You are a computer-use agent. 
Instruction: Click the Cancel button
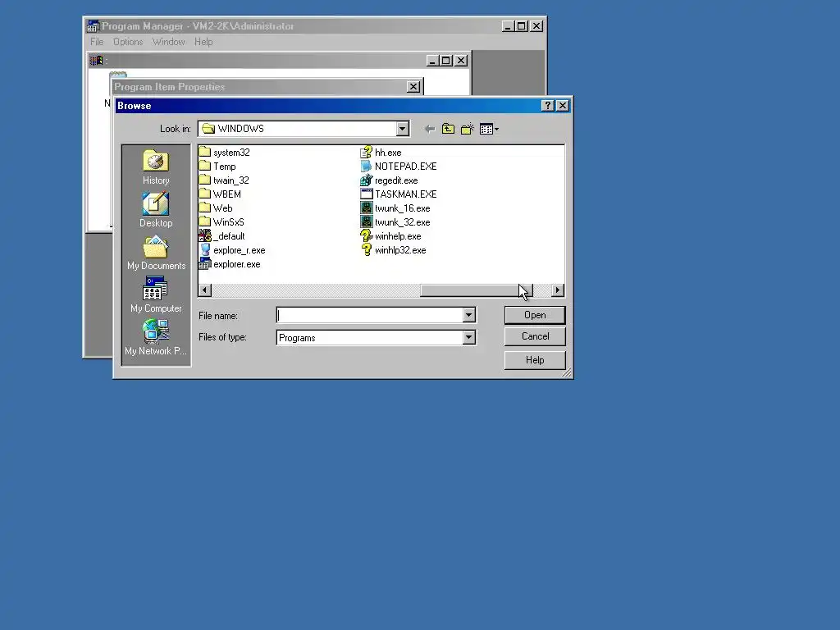pyautogui.click(x=535, y=336)
